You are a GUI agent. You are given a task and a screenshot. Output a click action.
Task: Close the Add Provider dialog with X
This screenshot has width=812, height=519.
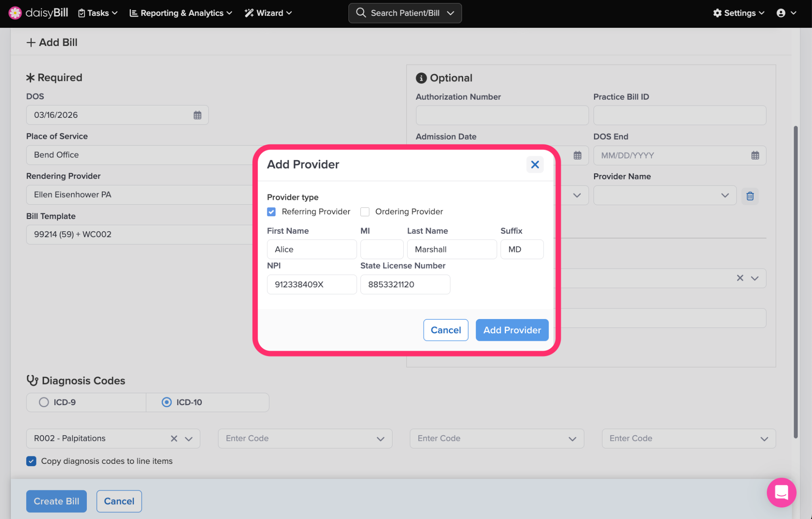[535, 164]
